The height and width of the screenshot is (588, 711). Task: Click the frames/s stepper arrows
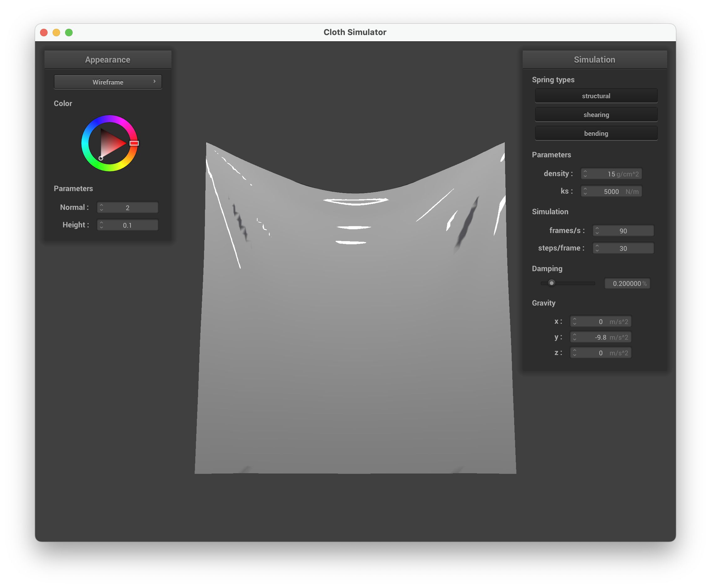(x=597, y=231)
